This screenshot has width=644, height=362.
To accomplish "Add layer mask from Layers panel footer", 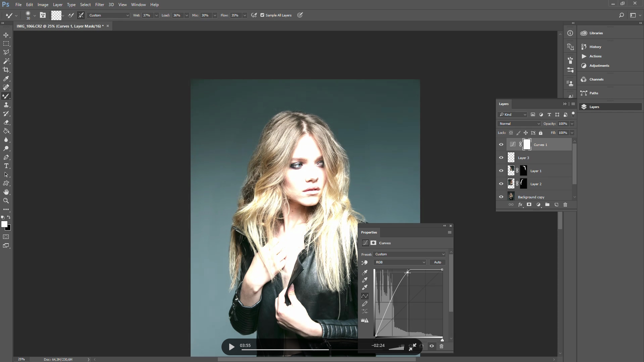I will (529, 205).
